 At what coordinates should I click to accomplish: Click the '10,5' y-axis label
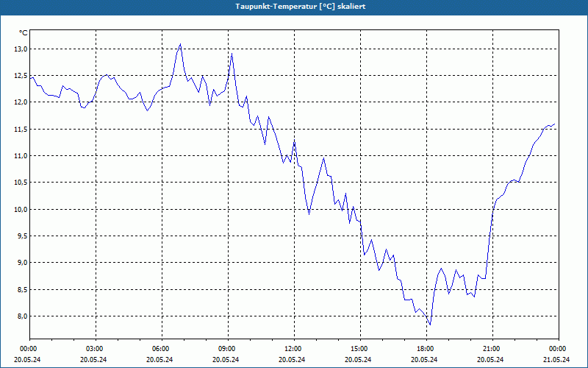(x=21, y=183)
